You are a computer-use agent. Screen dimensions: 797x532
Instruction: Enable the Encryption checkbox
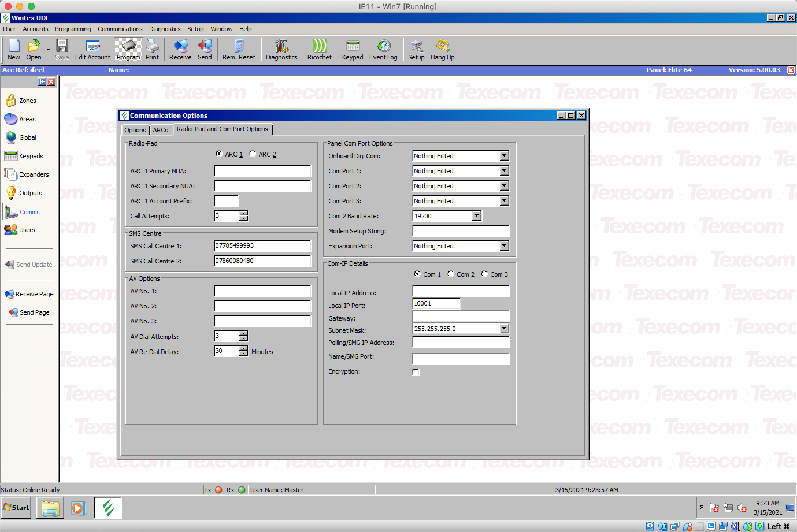(x=416, y=372)
